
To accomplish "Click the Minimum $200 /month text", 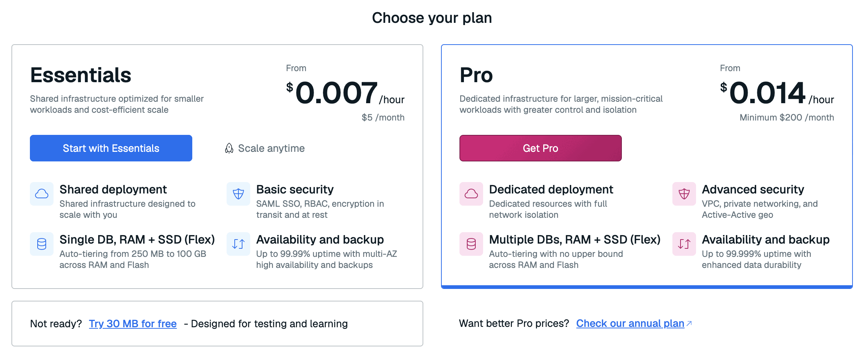I will (x=787, y=118).
